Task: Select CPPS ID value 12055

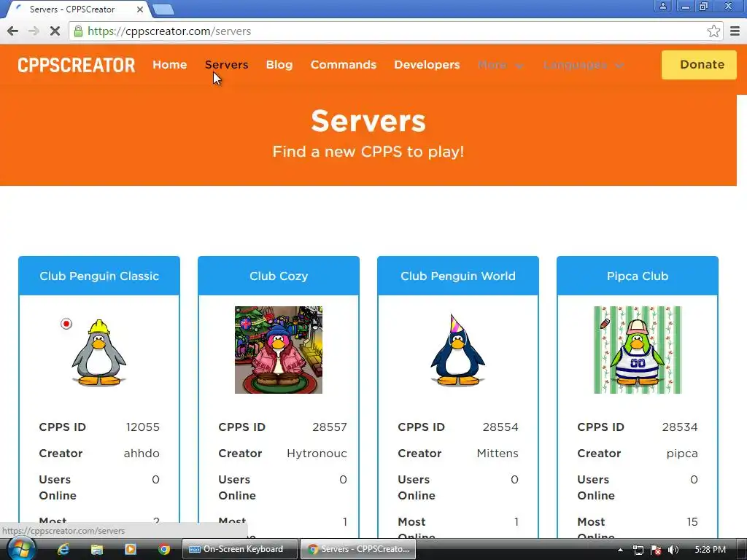Action: point(142,427)
